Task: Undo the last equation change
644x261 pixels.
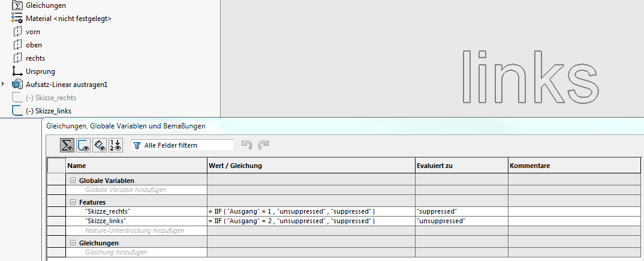Action: point(246,145)
